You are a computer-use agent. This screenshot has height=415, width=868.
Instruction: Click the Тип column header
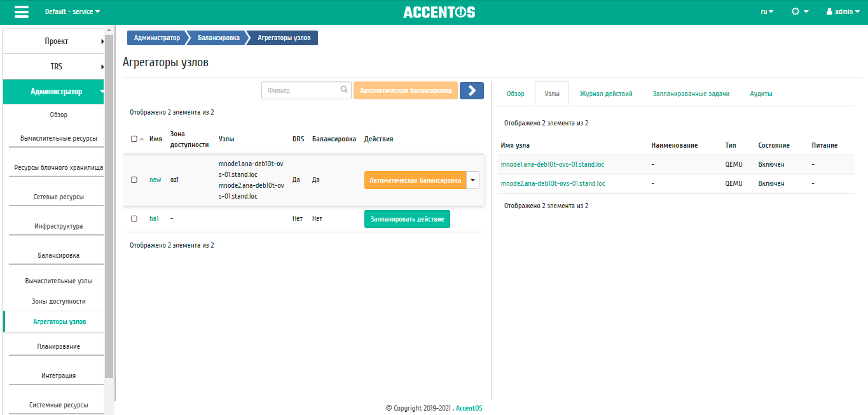[x=731, y=145]
